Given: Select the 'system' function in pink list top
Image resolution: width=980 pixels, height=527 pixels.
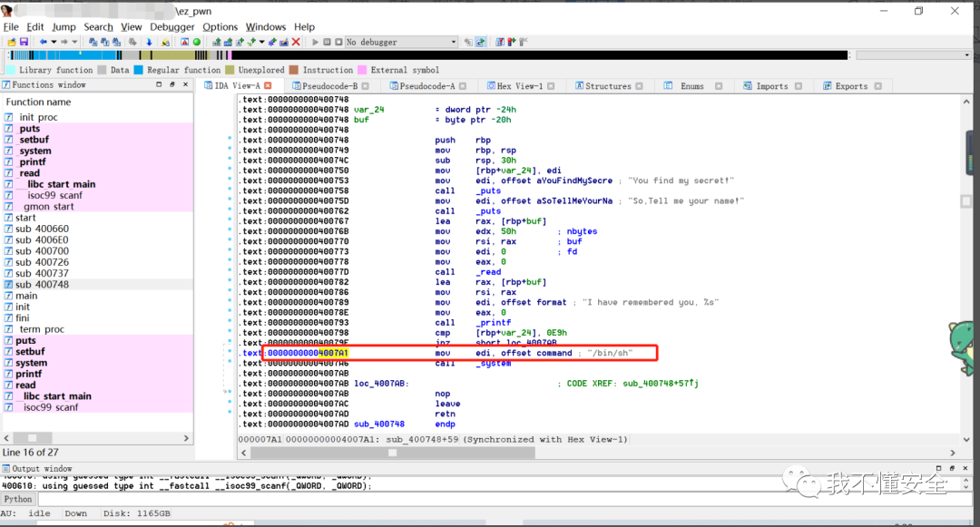Looking at the screenshot, I should pos(35,151).
